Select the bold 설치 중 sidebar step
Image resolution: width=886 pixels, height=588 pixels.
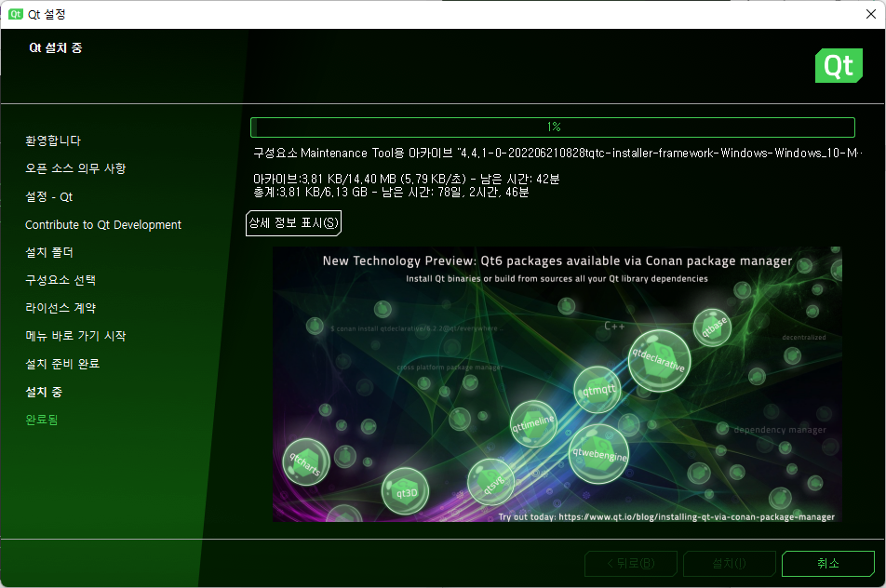(x=44, y=392)
